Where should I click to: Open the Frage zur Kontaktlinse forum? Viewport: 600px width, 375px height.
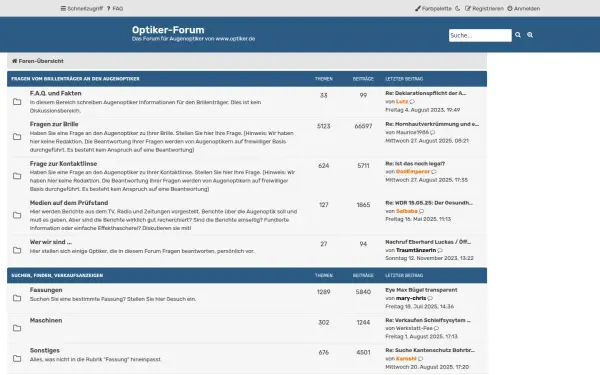(x=64, y=164)
